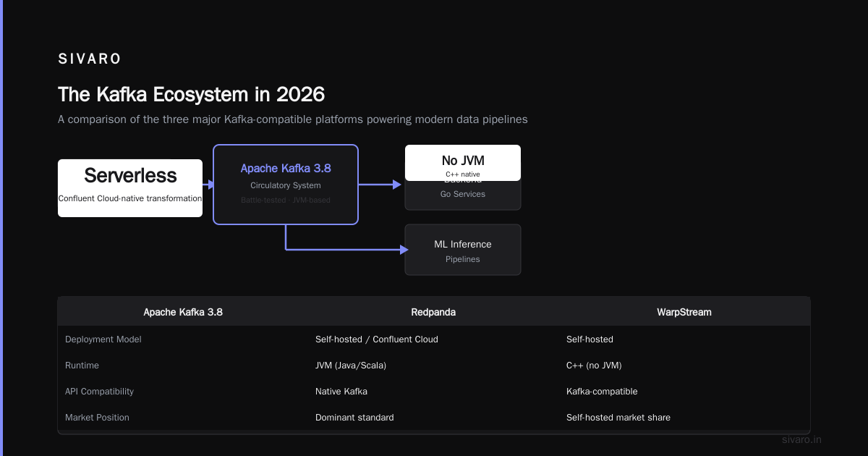Select the heading "The Kafka Ecosystem in 2026"
The width and height of the screenshot is (868, 456).
(191, 95)
